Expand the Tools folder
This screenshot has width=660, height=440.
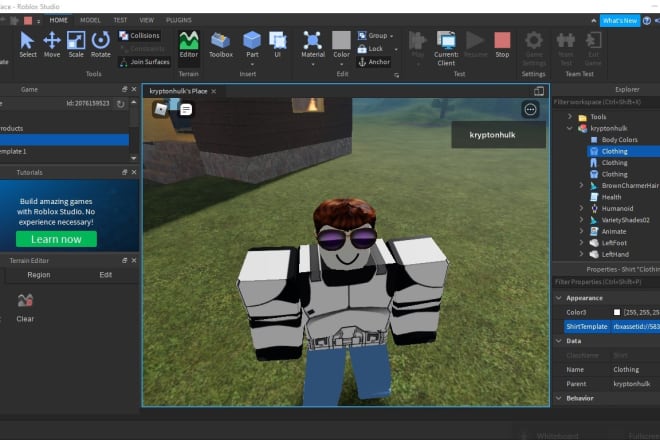click(x=570, y=116)
